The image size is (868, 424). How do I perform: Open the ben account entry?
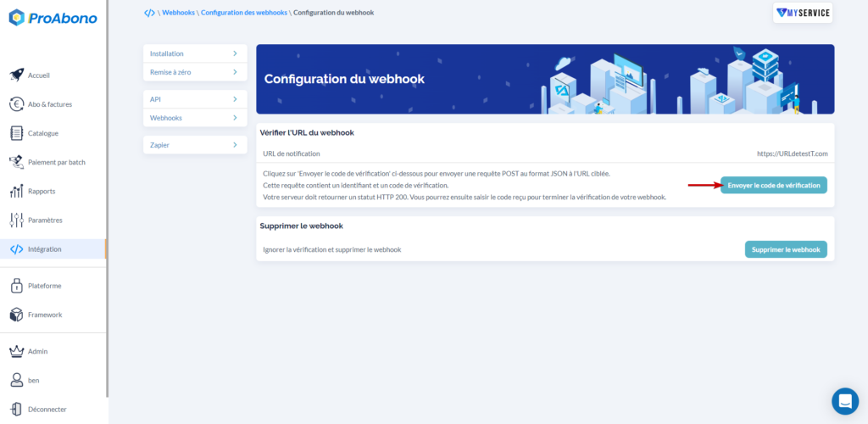click(33, 380)
